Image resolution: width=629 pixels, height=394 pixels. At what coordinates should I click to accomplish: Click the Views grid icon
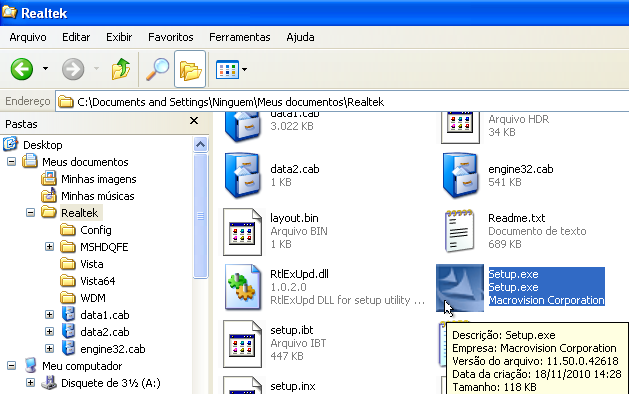227,70
